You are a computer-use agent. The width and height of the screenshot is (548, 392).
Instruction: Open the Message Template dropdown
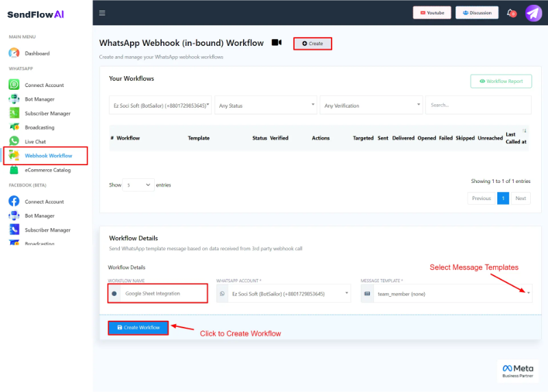(x=453, y=294)
